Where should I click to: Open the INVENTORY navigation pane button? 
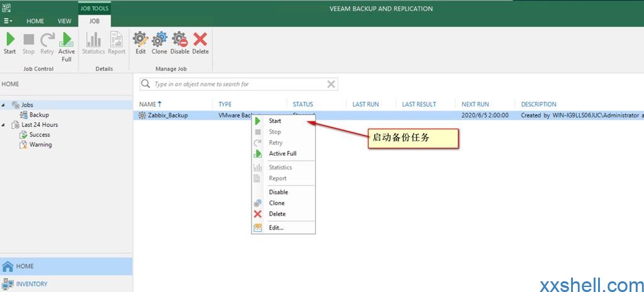click(66, 284)
